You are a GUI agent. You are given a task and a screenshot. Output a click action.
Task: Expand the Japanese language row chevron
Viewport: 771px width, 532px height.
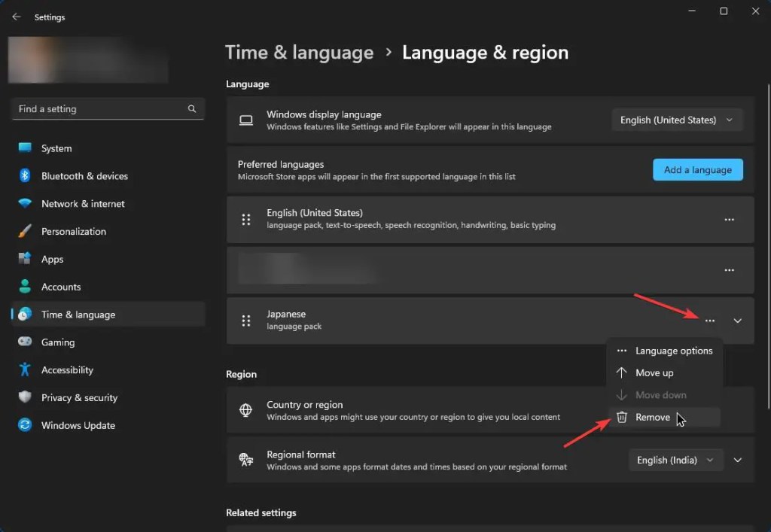(738, 321)
